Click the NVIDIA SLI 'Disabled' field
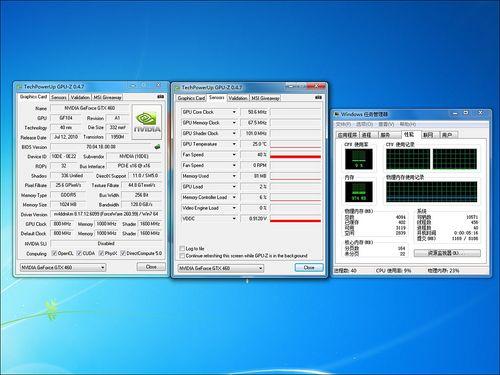Image resolution: width=500 pixels, height=375 pixels. [x=106, y=244]
